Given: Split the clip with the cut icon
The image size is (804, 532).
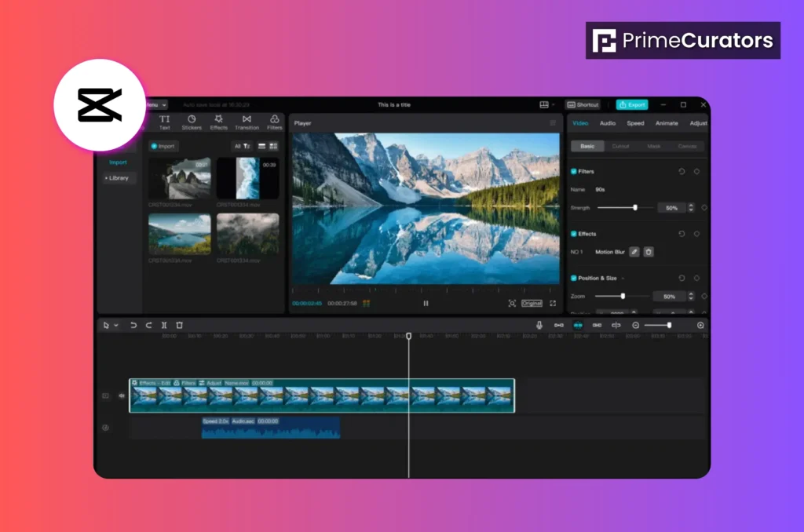Looking at the screenshot, I should coord(164,325).
